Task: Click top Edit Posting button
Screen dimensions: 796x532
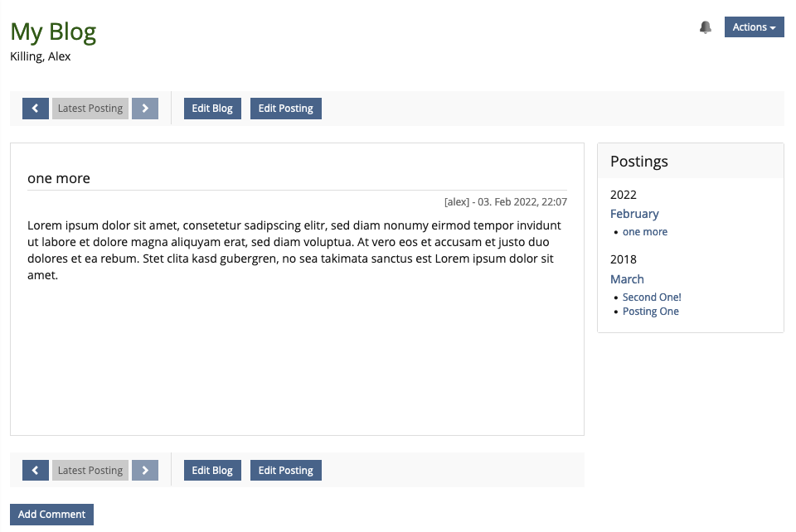Action: tap(285, 109)
